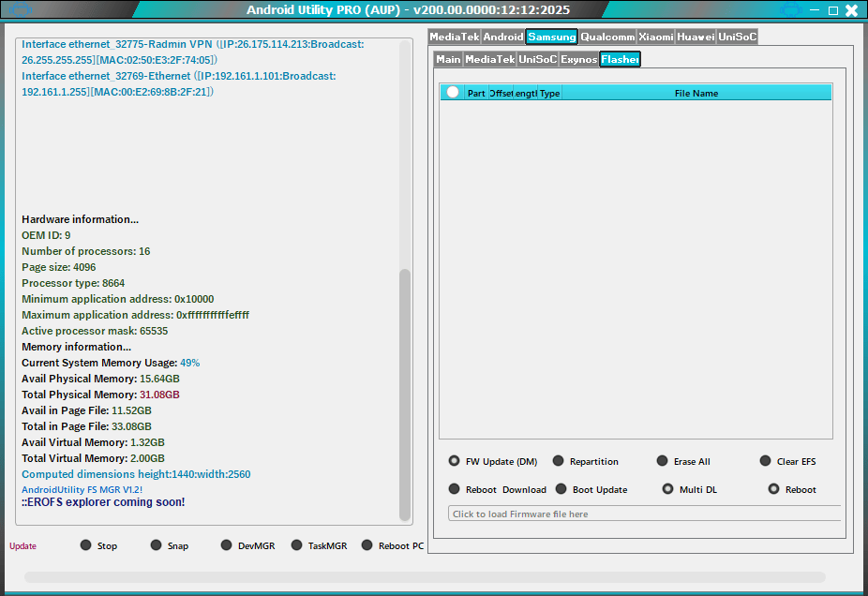Toggle the Clear EFS option
The height and width of the screenshot is (596, 868).
click(766, 461)
